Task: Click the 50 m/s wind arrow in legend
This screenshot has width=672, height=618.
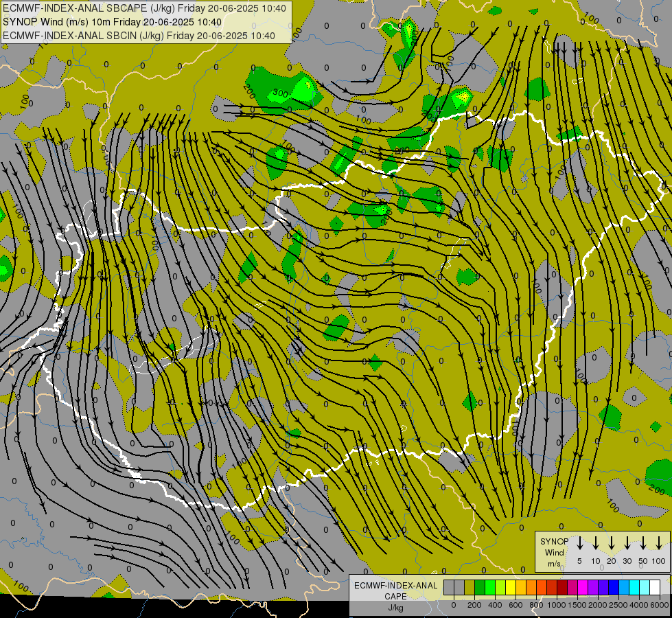Action: [x=643, y=542]
